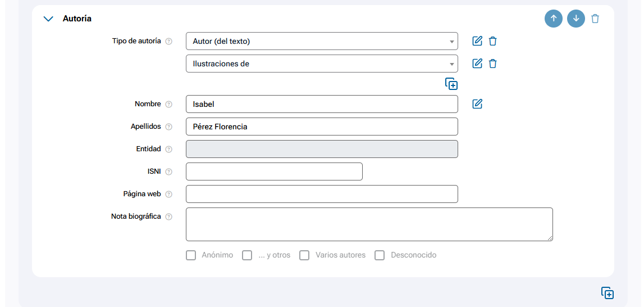The image size is (644, 307).
Task: Click the 'Página web' label
Action: coord(142,194)
